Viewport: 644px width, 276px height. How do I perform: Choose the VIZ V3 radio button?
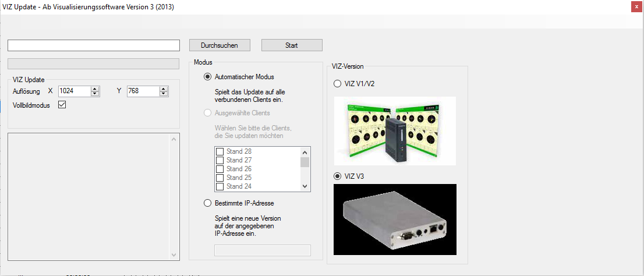pyautogui.click(x=337, y=176)
